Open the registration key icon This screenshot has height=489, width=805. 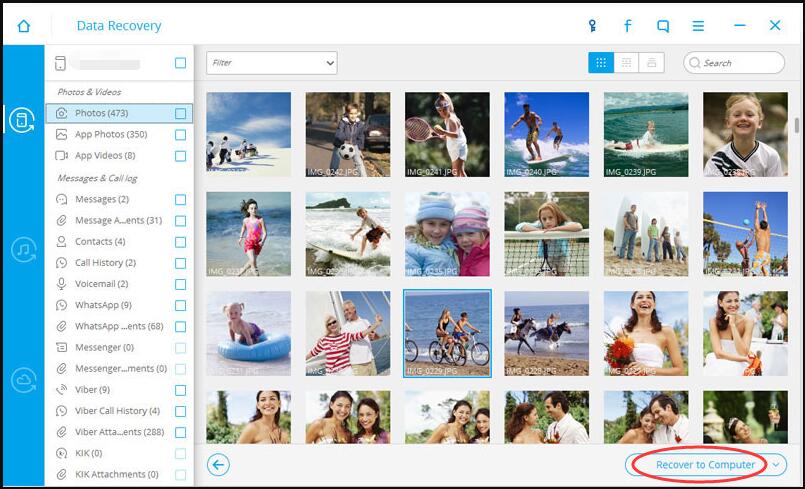592,26
